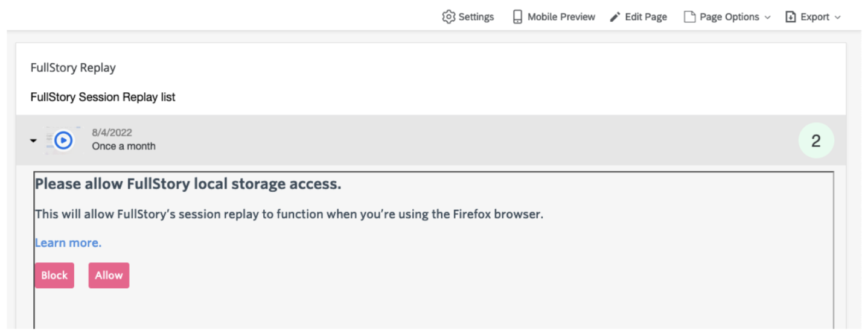
Task: Click the Page Options document icon
Action: click(x=689, y=17)
